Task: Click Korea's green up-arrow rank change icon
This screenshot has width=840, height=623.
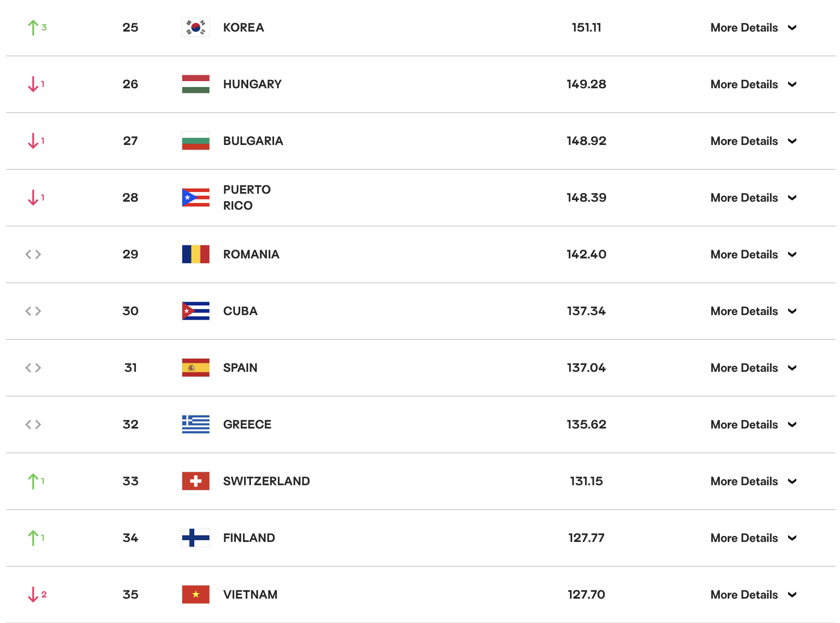Action: (33, 28)
